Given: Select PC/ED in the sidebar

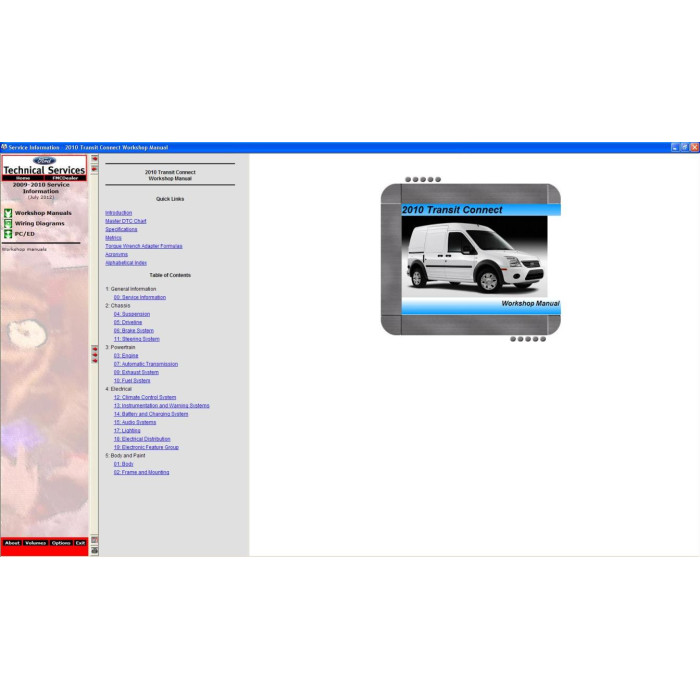Looking at the screenshot, I should click(25, 234).
